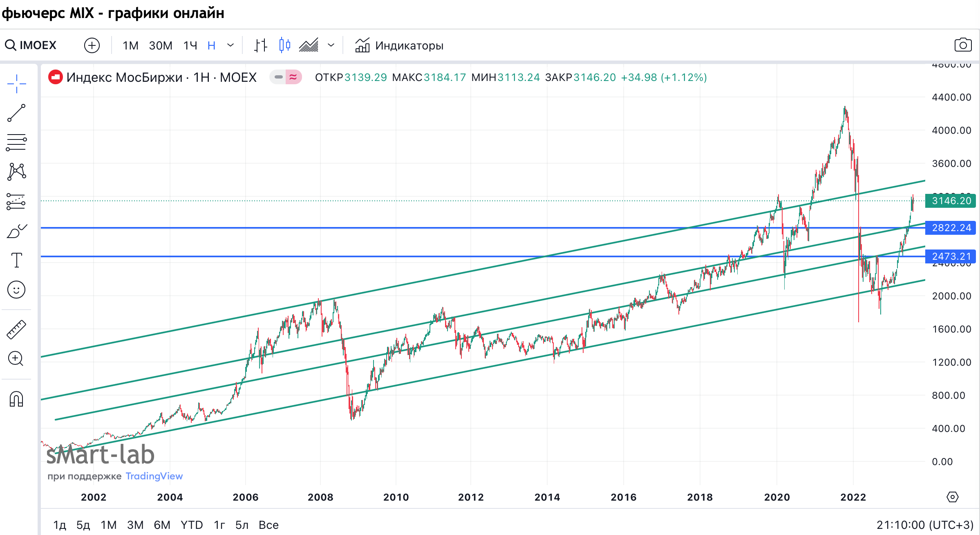Image resolution: width=980 pixels, height=535 pixels.
Task: Switch to candlestick chart style
Action: click(285, 45)
